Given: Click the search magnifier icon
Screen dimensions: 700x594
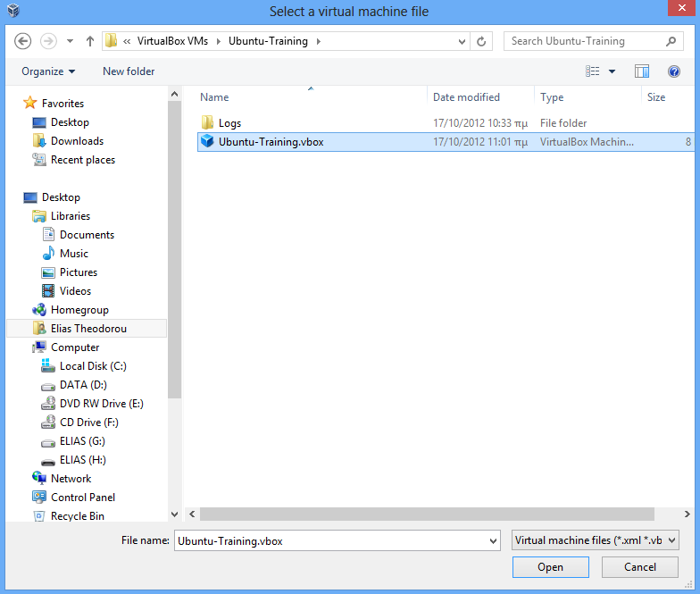Looking at the screenshot, I should 671,41.
